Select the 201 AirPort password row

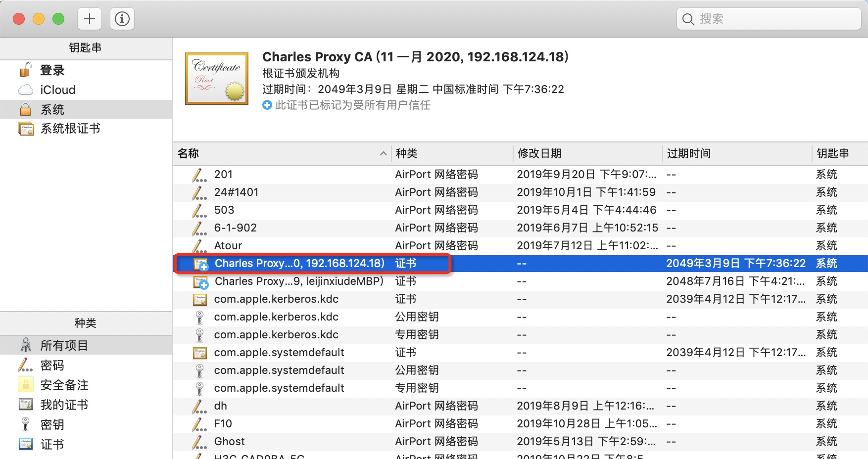[521, 175]
